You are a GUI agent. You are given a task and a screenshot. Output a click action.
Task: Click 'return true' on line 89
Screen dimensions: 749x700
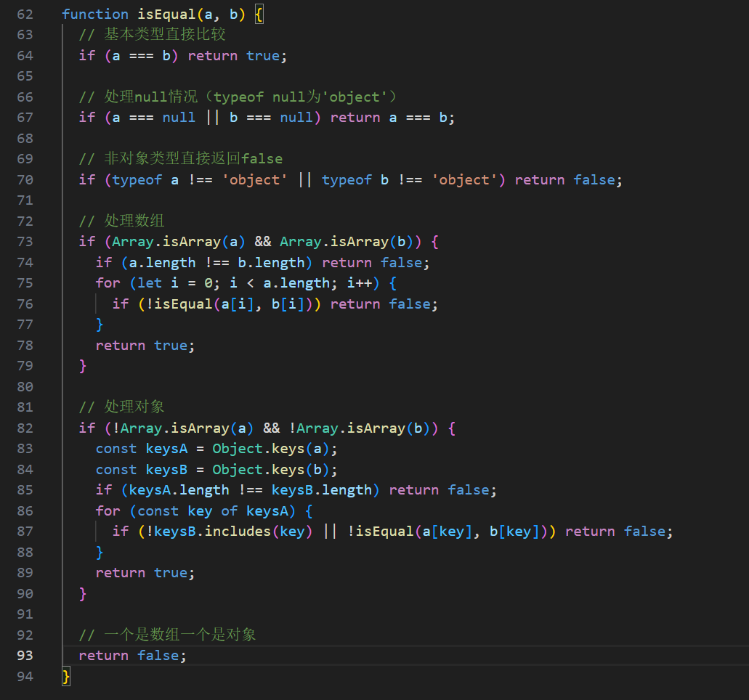tap(142, 573)
